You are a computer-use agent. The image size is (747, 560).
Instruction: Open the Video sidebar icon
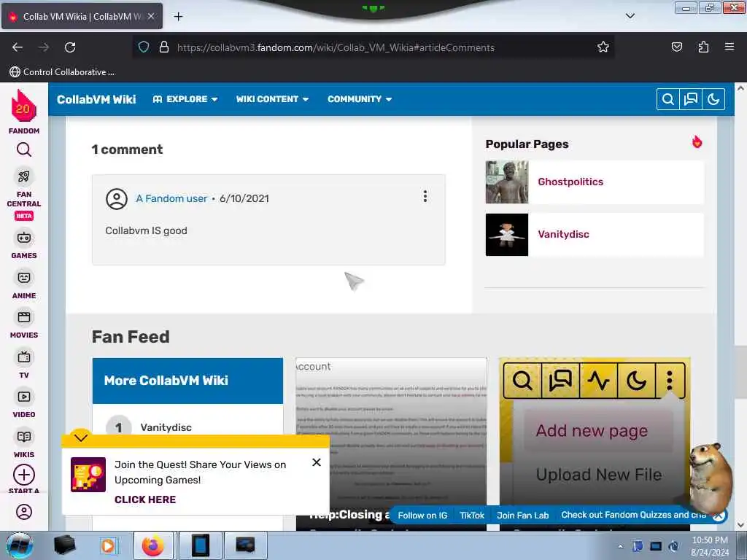tap(24, 397)
